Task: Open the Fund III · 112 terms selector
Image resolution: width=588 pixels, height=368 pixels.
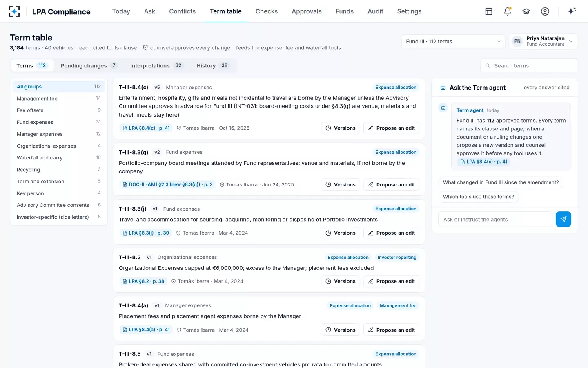Action: pos(453,41)
